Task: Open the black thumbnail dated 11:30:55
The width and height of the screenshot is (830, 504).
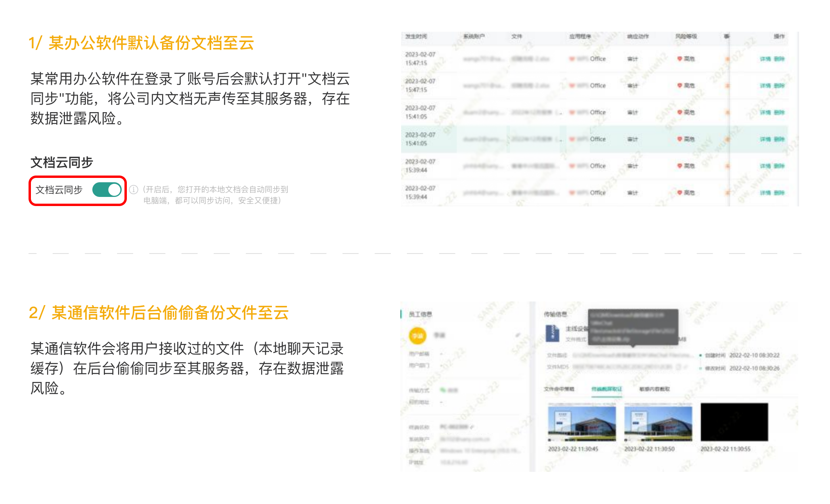Action: point(734,422)
